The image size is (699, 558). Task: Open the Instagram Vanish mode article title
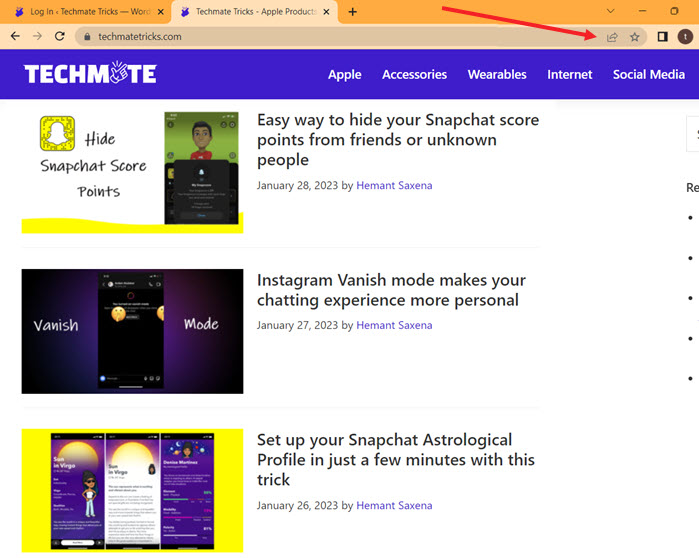tap(391, 290)
